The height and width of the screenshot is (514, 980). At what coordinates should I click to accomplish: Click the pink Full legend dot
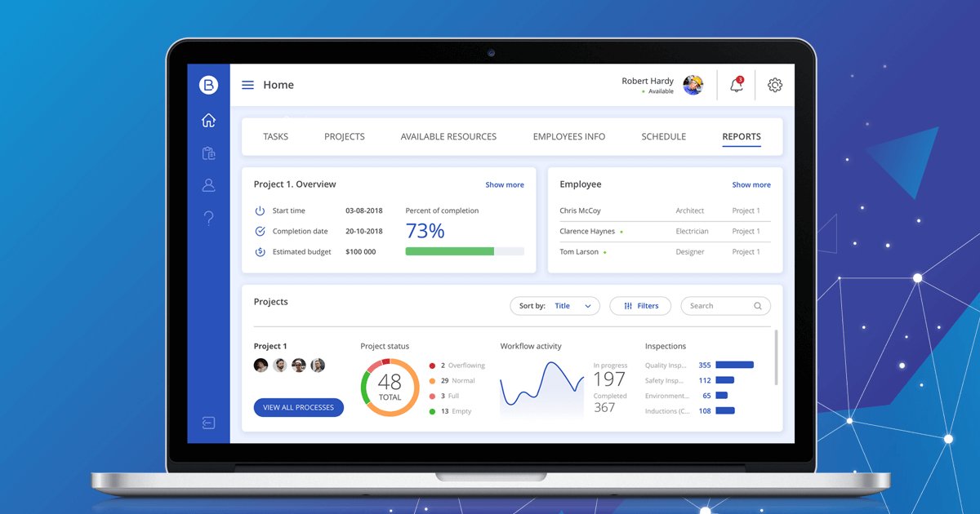click(432, 396)
